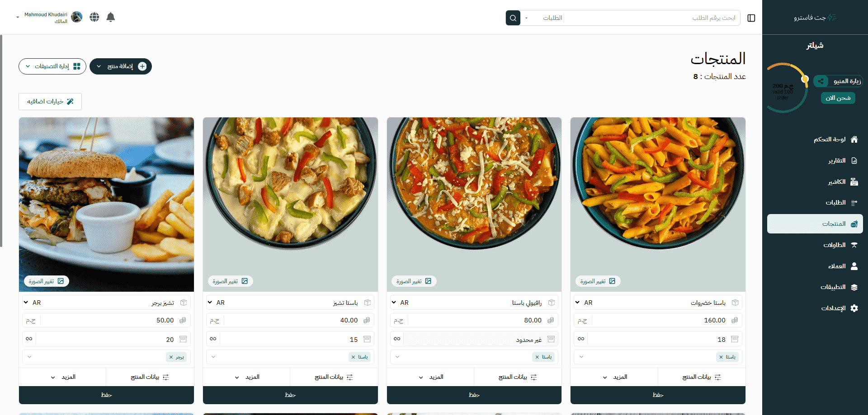The image size is (868, 415).
Task: Toggle unlimited stock for باستا خضروات
Action: (x=581, y=339)
